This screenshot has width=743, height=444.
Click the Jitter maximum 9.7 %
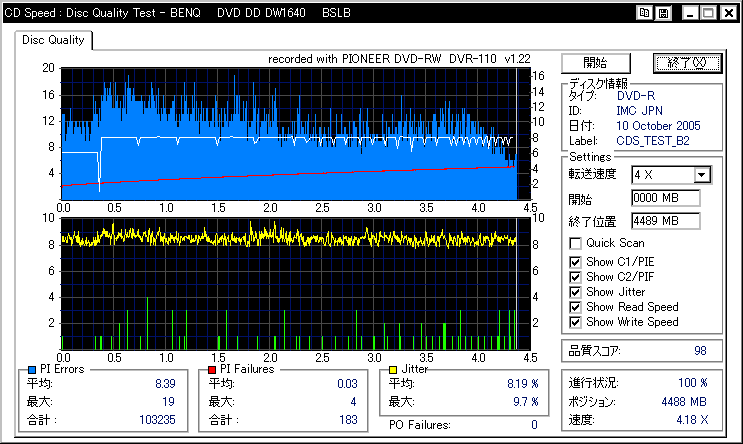pyautogui.click(x=526, y=402)
